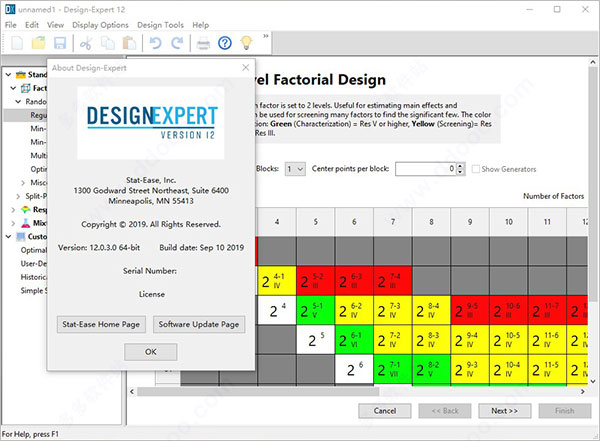Click Center points per block field
The image size is (600, 441).
[x=426, y=169]
